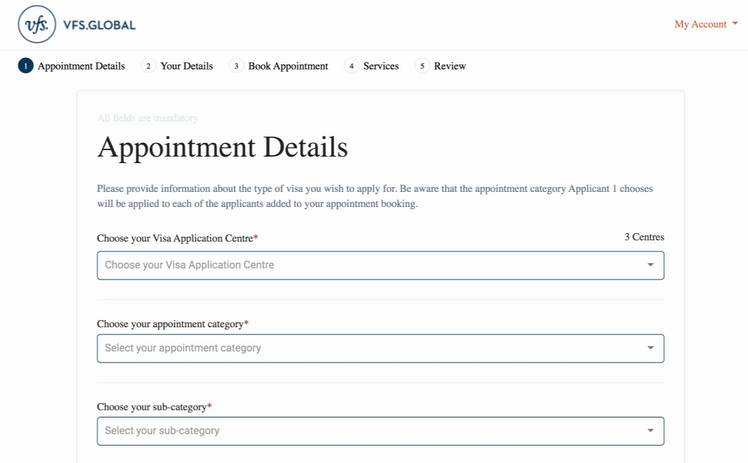Screen dimensions: 748x463
Task: Click the step 5 number circle
Action: point(422,66)
